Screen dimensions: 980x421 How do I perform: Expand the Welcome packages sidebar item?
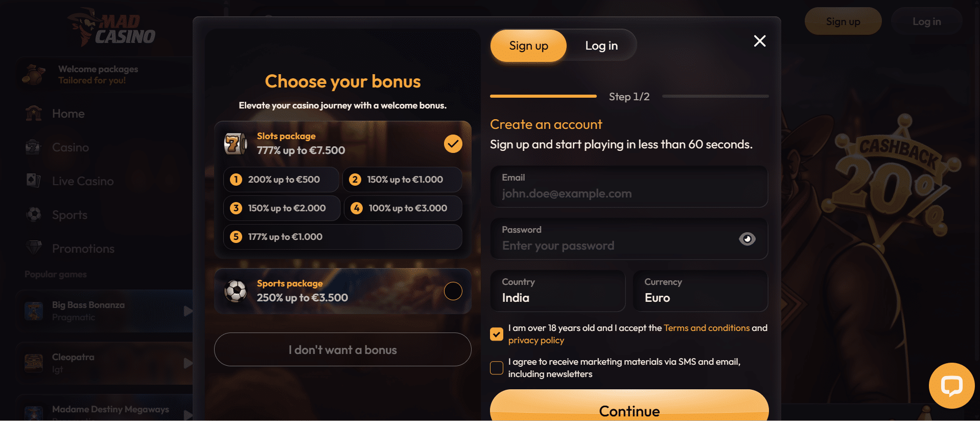(x=97, y=75)
